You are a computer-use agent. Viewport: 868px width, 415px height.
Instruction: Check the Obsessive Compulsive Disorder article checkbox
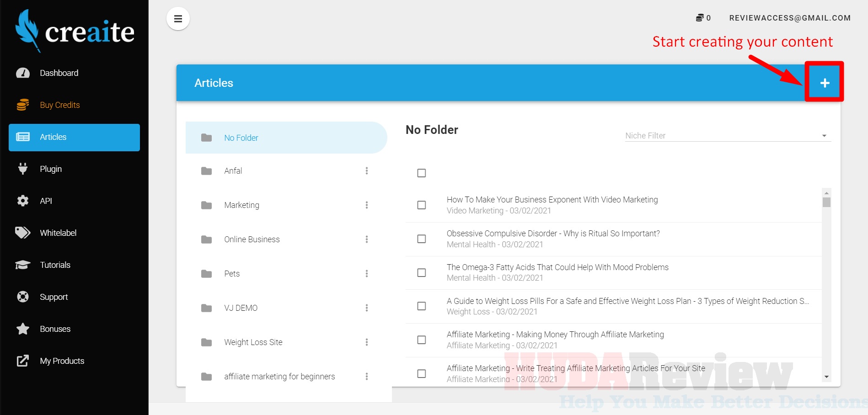tap(422, 239)
